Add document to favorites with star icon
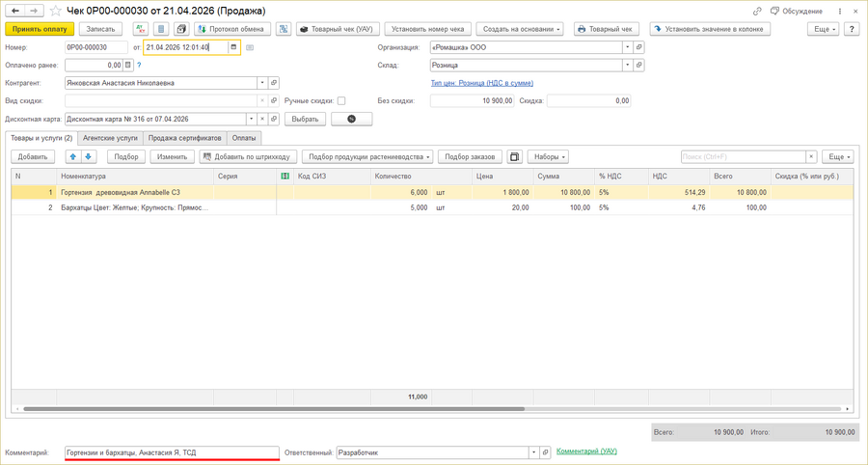 [55, 11]
